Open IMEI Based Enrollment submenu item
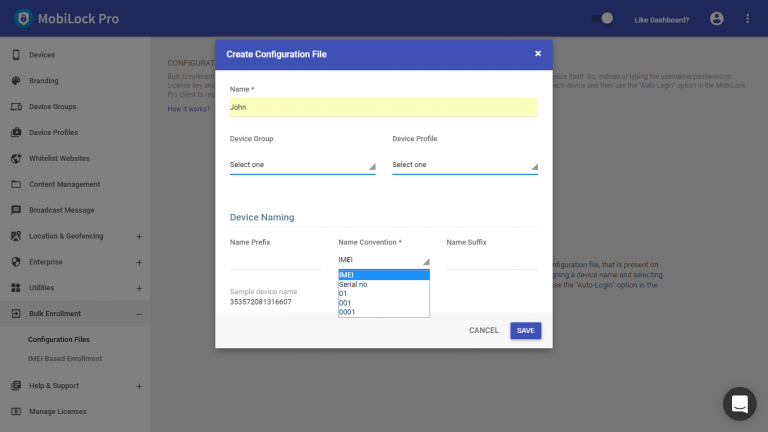Image resolution: width=768 pixels, height=432 pixels. pyautogui.click(x=65, y=359)
